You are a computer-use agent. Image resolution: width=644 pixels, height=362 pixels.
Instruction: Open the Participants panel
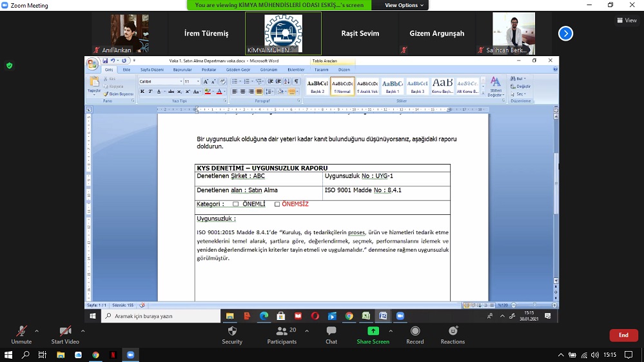pos(282,334)
